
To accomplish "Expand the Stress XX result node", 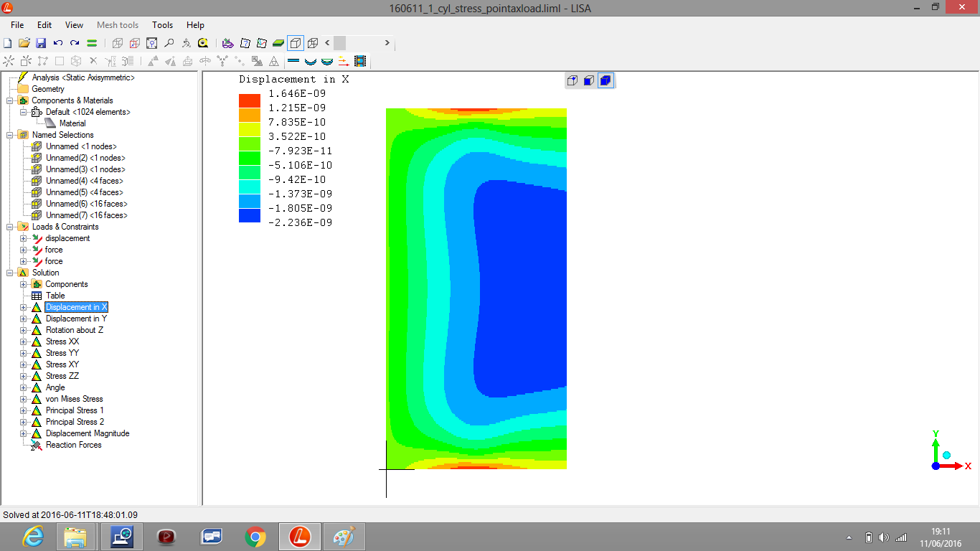I will coord(24,342).
